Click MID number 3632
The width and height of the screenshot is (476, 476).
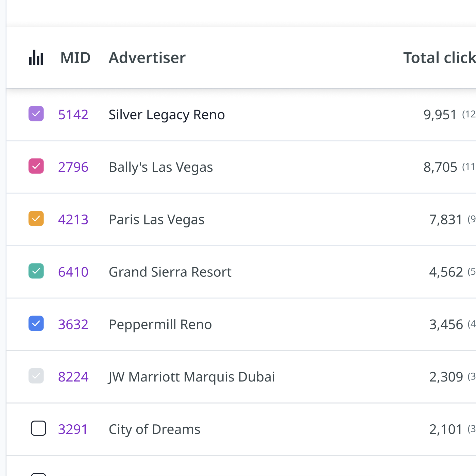click(x=73, y=324)
